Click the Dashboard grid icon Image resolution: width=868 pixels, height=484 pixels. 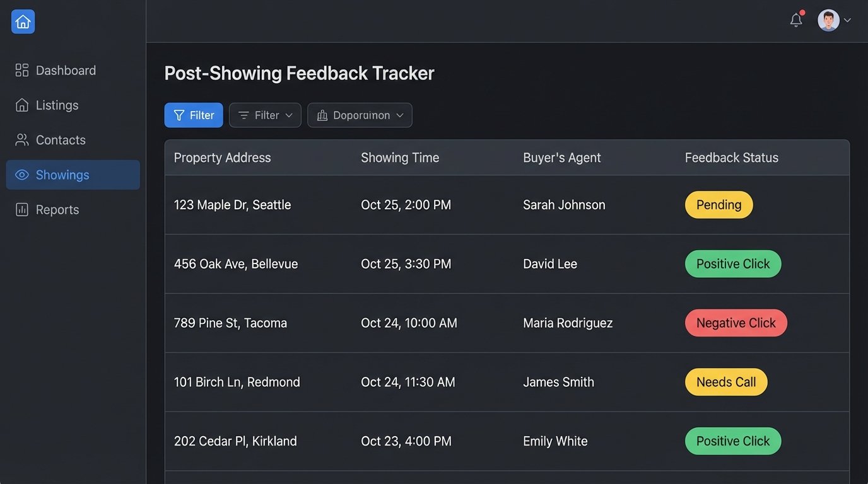click(22, 70)
